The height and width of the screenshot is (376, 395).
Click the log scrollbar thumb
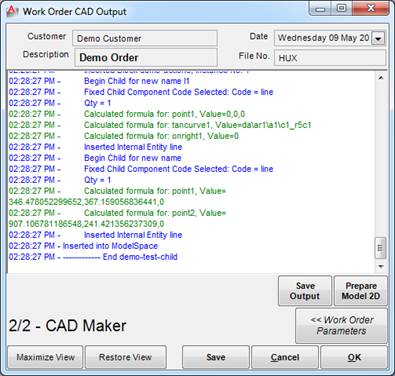[381, 248]
